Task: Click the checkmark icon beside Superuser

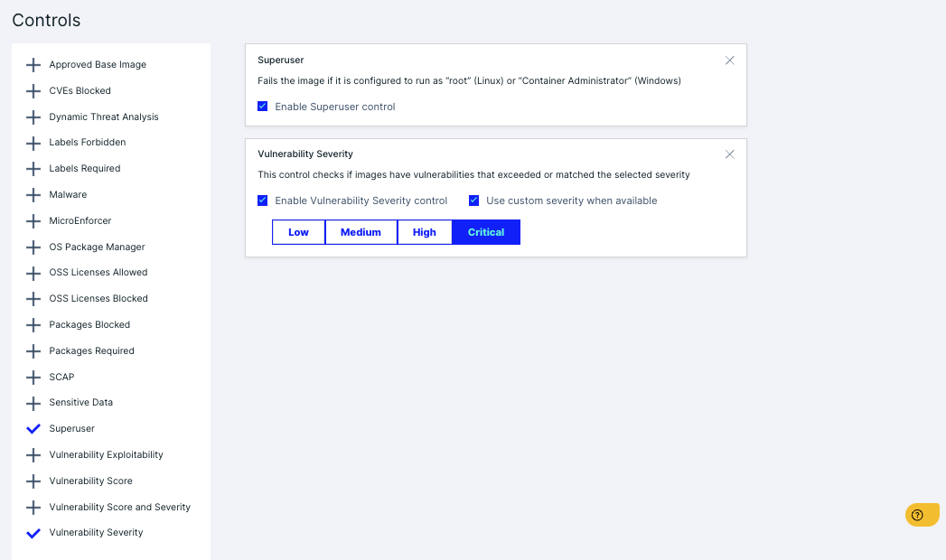Action: pyautogui.click(x=33, y=428)
